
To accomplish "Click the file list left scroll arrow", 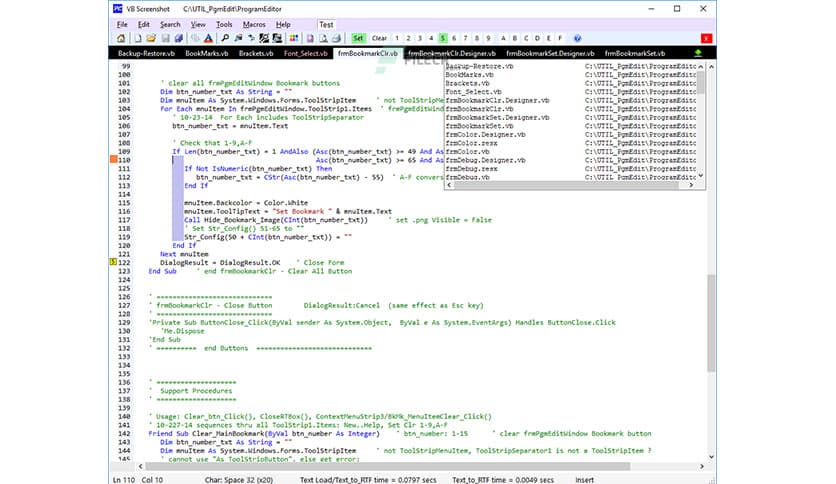I will 449,184.
